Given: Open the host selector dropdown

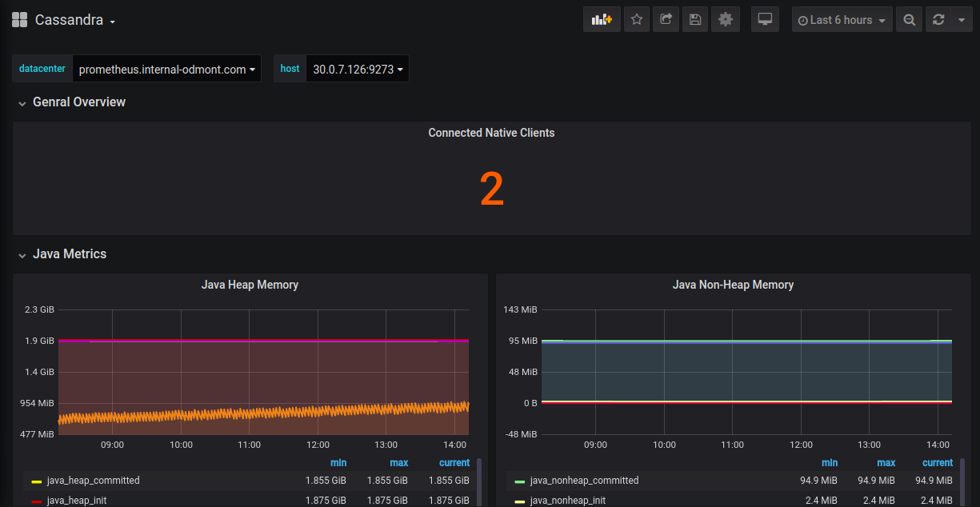Looking at the screenshot, I should click(357, 69).
